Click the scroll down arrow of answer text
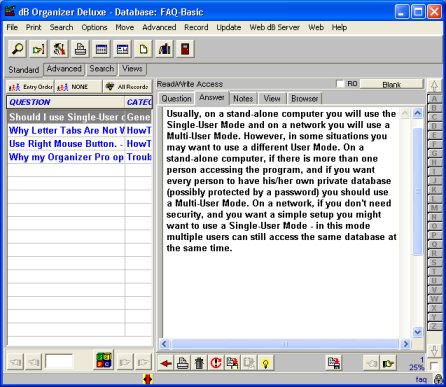446x387 pixels. point(417,332)
